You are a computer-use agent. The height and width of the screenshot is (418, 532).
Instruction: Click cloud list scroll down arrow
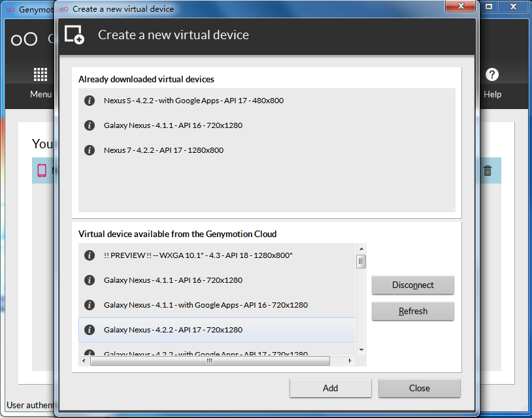click(361, 350)
